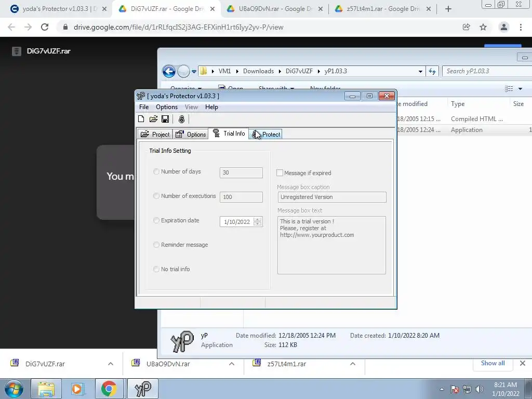This screenshot has height=399, width=532.
Task: Switch to the Protect tab
Action: pos(265,135)
